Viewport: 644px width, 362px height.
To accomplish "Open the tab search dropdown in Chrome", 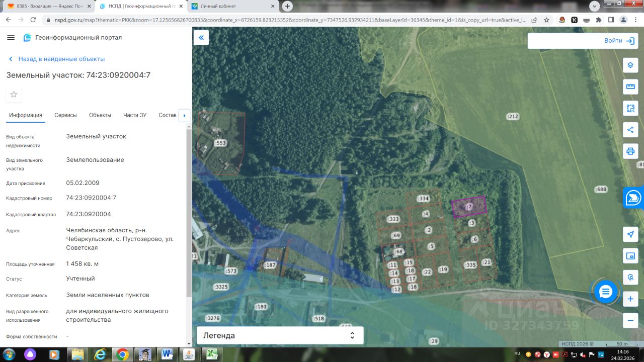I will click(x=594, y=6).
